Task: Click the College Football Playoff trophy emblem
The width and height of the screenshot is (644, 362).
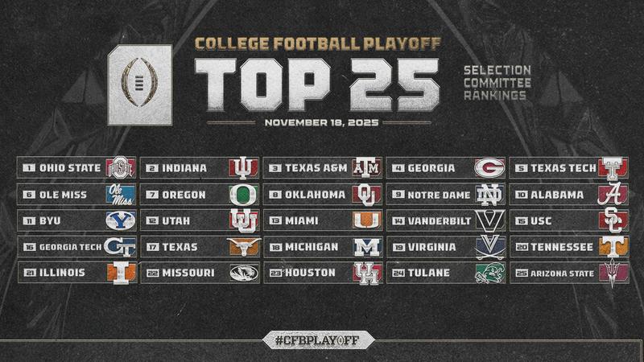Action: click(x=140, y=84)
